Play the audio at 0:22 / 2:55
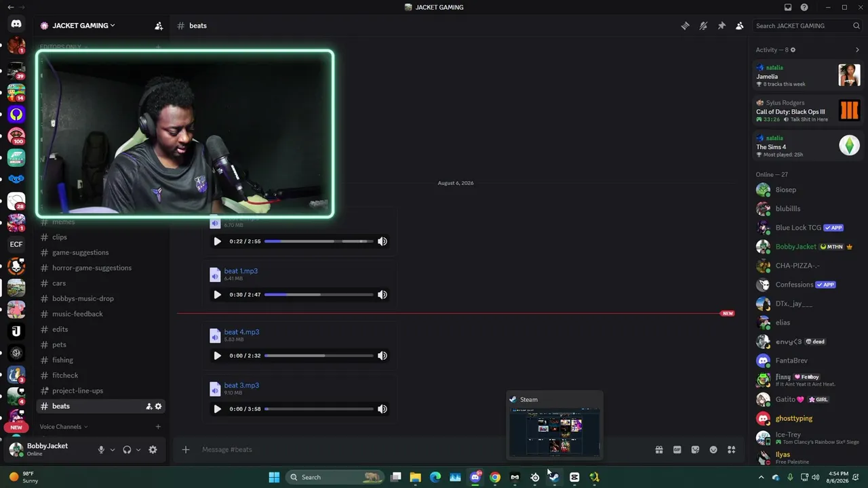Screen dimensions: 868x488 217,241
